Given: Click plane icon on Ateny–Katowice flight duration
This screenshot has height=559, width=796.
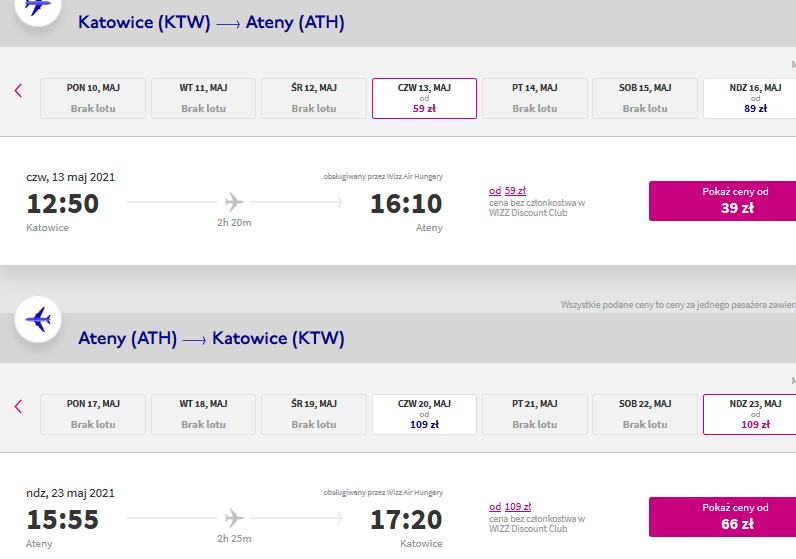Looking at the screenshot, I should tap(234, 518).
